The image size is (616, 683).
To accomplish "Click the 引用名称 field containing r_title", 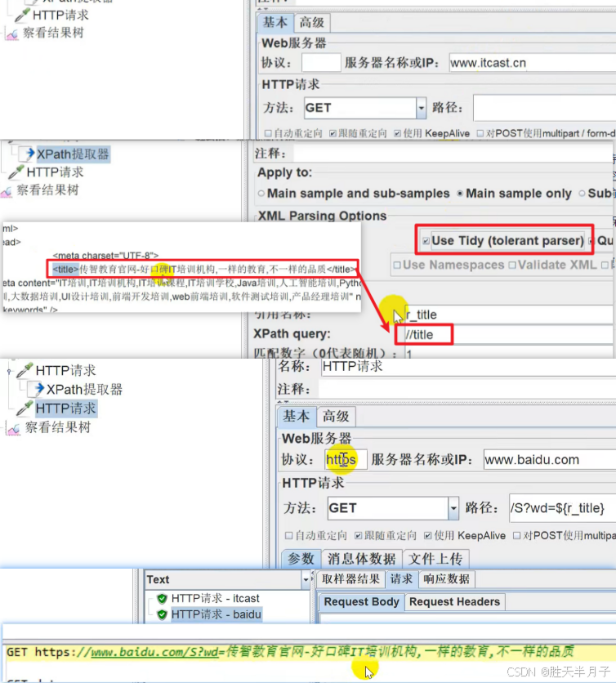I will (508, 315).
